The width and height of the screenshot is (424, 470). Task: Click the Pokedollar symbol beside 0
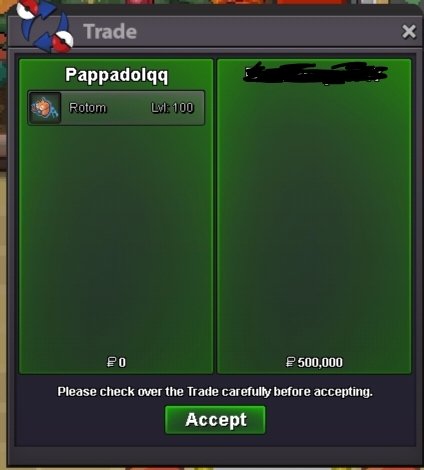click(111, 362)
